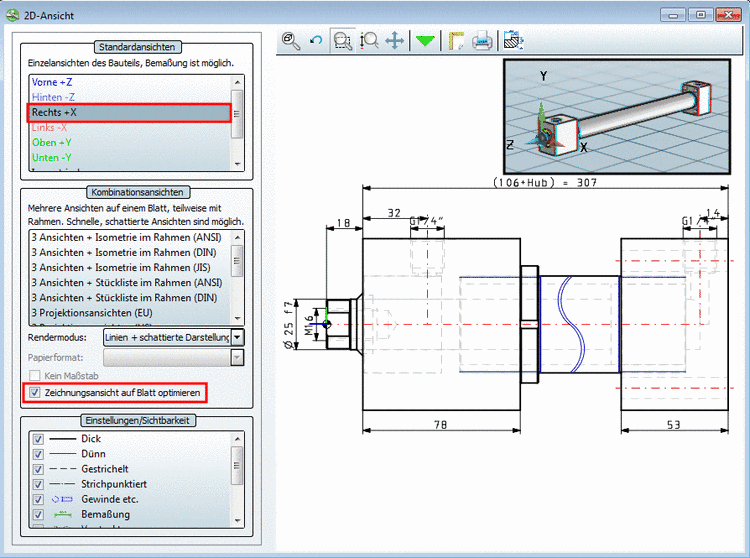Toggle Kein Maßstab checkbox
The width and height of the screenshot is (750, 558).
tap(34, 375)
